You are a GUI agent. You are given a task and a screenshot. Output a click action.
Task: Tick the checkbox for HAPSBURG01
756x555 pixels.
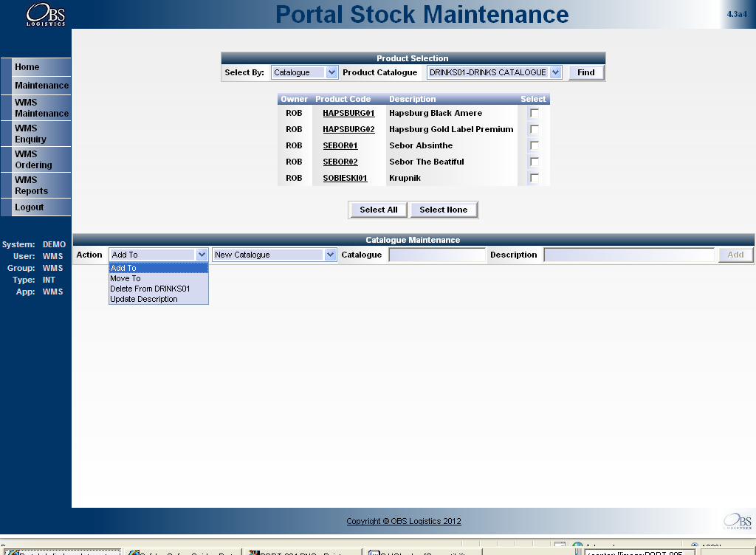coord(535,113)
